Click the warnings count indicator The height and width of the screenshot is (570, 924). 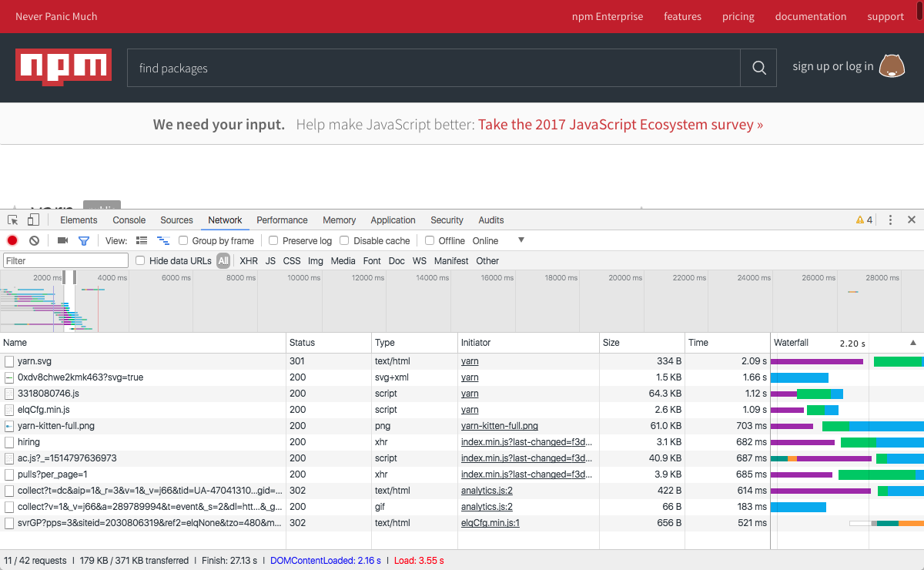coord(864,220)
